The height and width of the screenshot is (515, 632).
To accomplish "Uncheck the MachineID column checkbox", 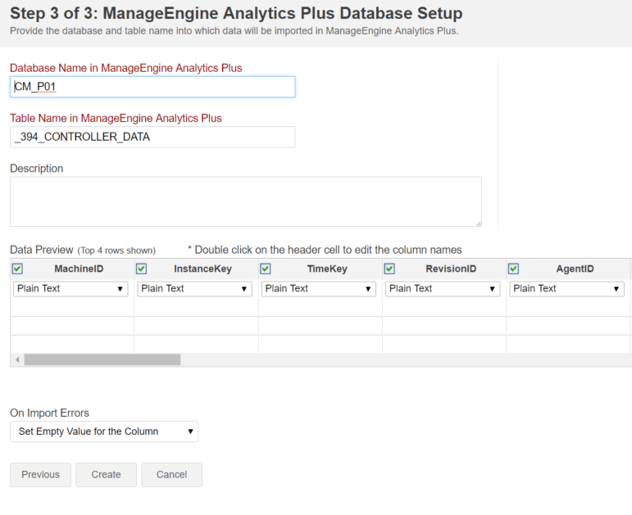I will [x=17, y=269].
